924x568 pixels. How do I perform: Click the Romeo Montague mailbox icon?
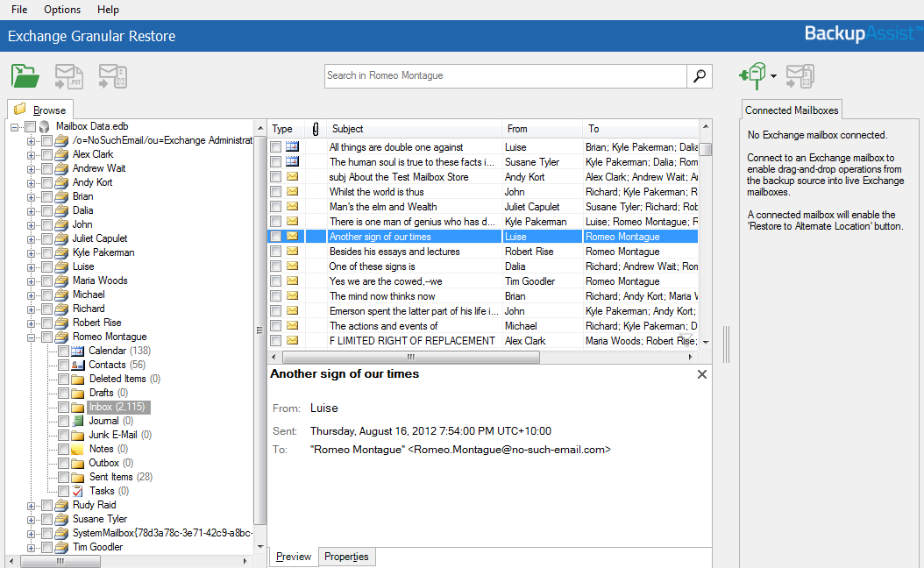[62, 337]
